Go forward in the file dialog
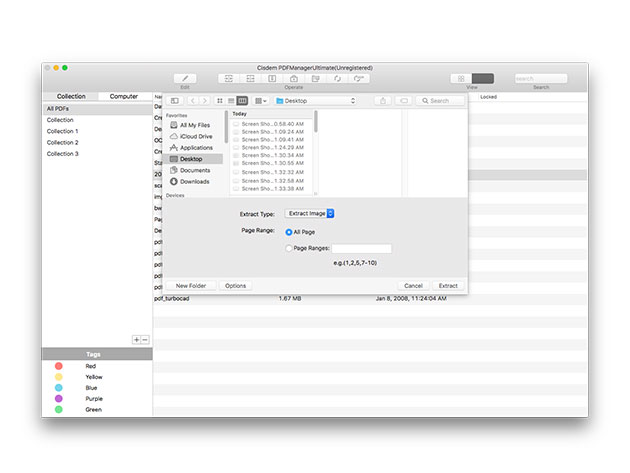Viewport: 630px width, 473px height. (x=205, y=101)
